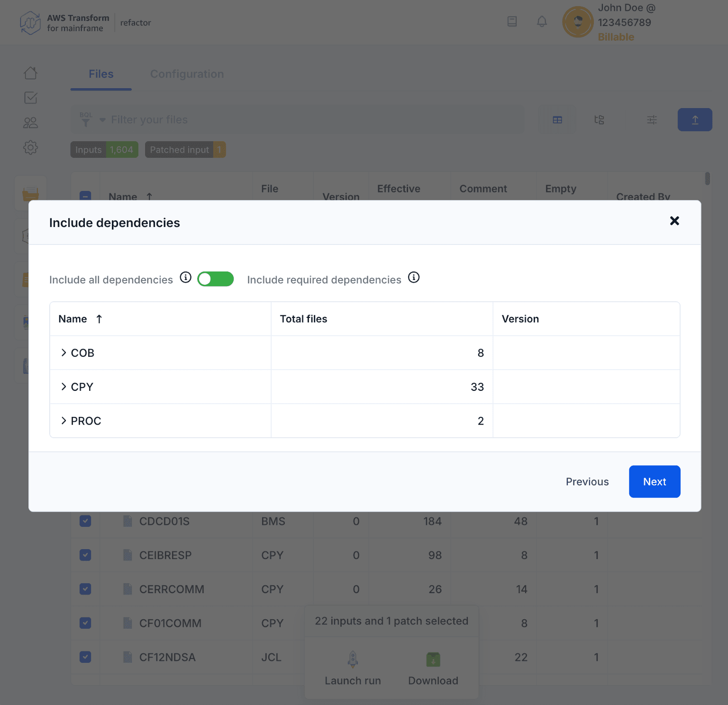
Task: Click the Previous button
Action: tap(587, 482)
